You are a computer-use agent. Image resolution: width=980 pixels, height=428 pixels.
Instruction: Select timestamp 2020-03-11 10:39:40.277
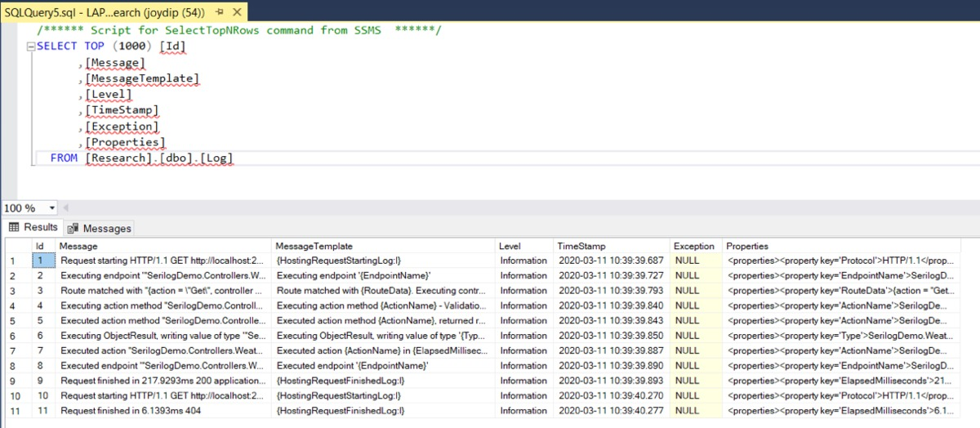[x=612, y=410]
